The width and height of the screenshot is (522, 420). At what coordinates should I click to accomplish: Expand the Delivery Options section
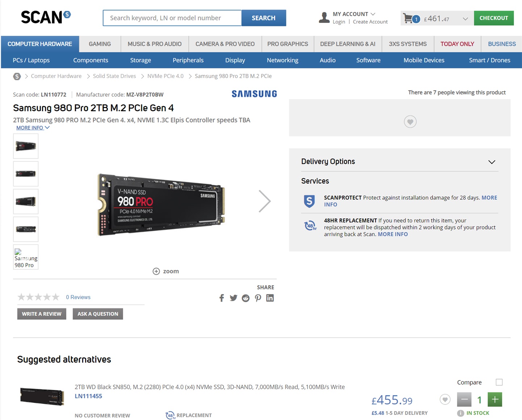tap(399, 162)
